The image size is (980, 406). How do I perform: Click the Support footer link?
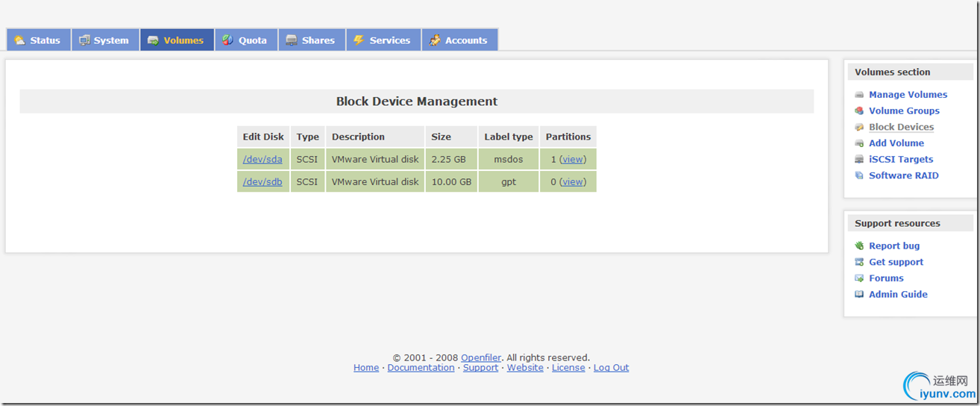[x=480, y=368]
